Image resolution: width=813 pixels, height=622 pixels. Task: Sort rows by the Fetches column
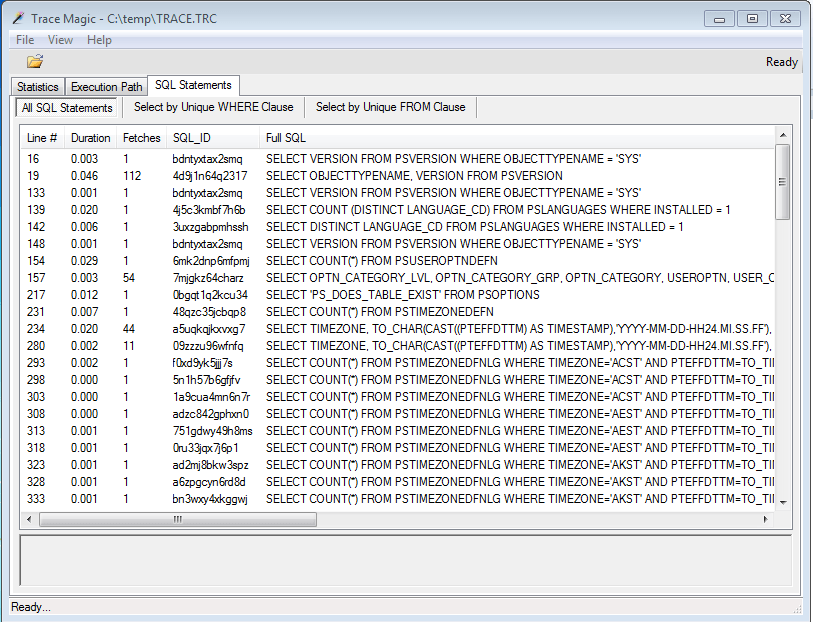(141, 138)
